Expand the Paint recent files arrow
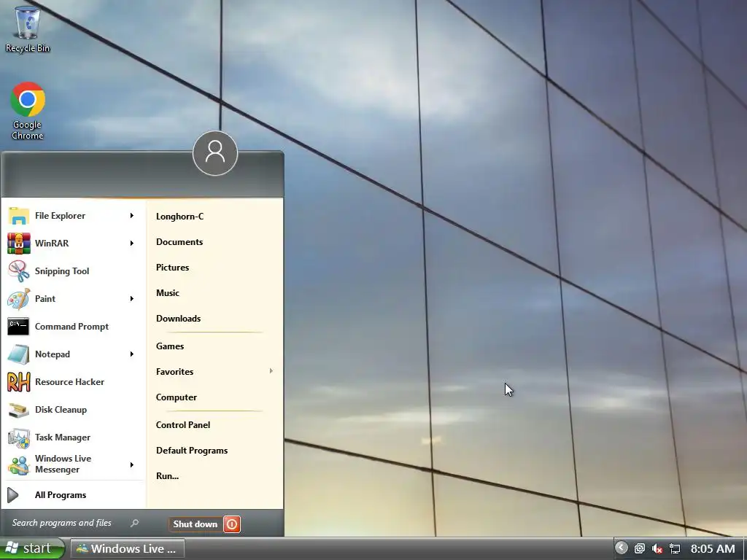Image resolution: width=747 pixels, height=560 pixels. pos(132,298)
